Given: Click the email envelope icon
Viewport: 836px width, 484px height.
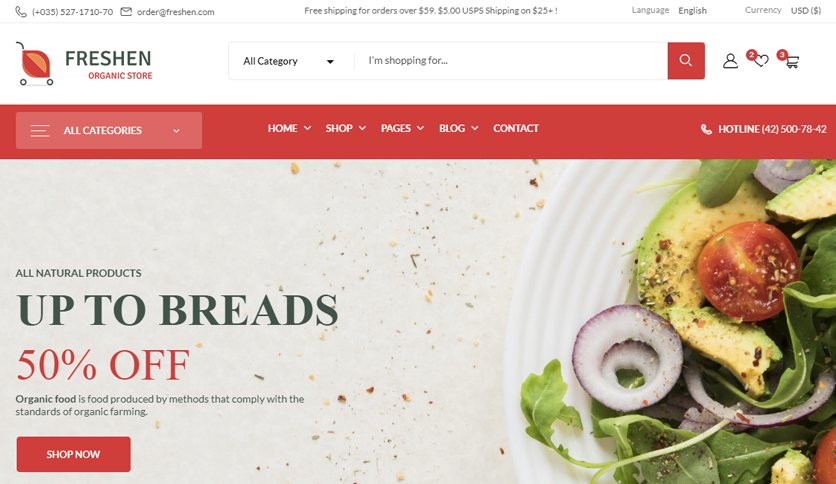Looking at the screenshot, I should 126,11.
